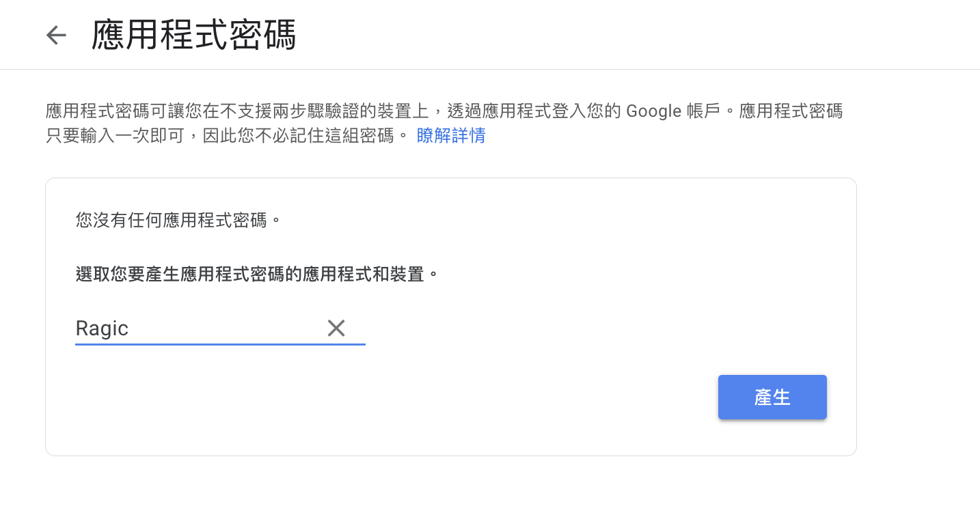Remove entered text using the clear icon
The width and height of the screenshot is (980, 519).
tap(336, 328)
